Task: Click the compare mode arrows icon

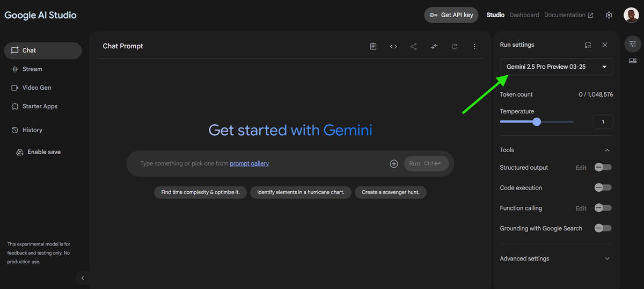Action: (x=434, y=47)
